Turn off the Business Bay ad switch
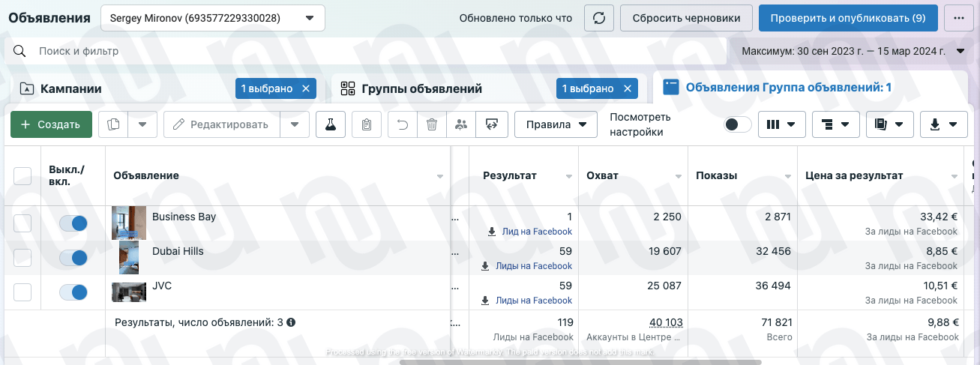Screen dimensions: 980x365 pyautogui.click(x=73, y=223)
